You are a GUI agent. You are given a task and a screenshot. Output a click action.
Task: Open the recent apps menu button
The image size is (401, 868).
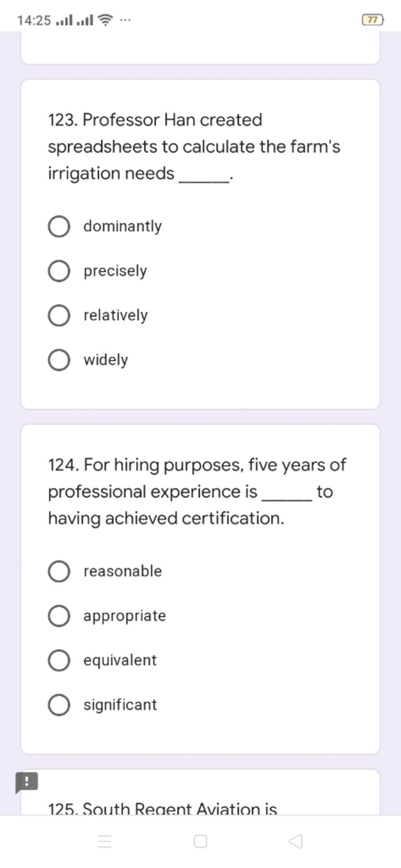(105, 841)
